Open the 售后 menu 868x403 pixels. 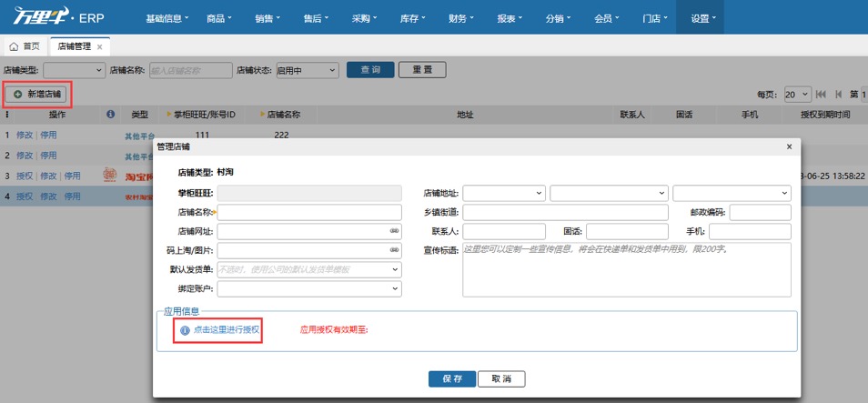pos(316,17)
